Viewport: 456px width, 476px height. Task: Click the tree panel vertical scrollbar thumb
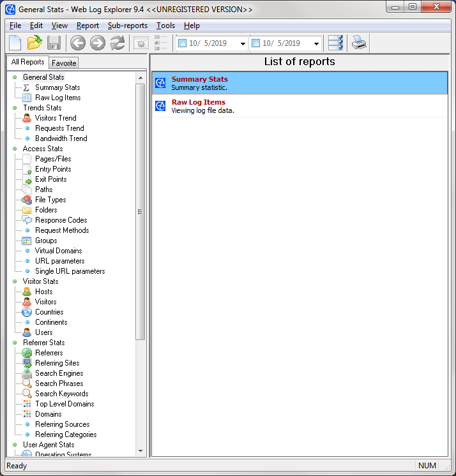click(x=140, y=212)
